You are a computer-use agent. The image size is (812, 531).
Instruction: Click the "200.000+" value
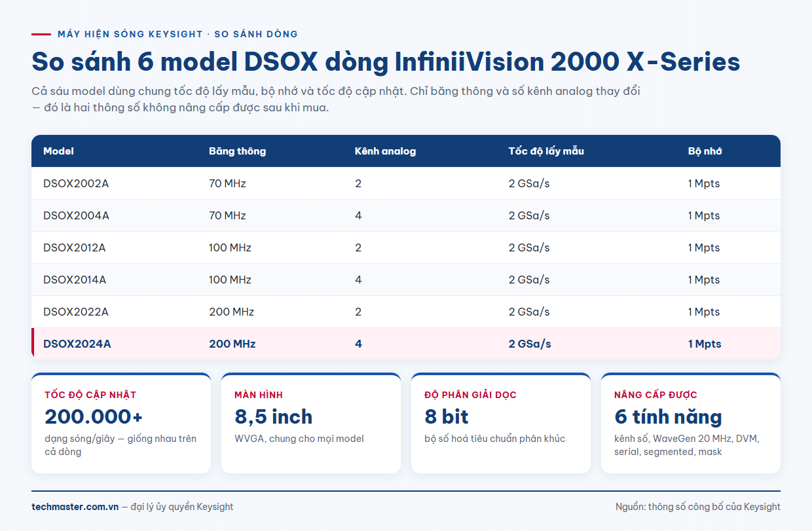pos(94,416)
